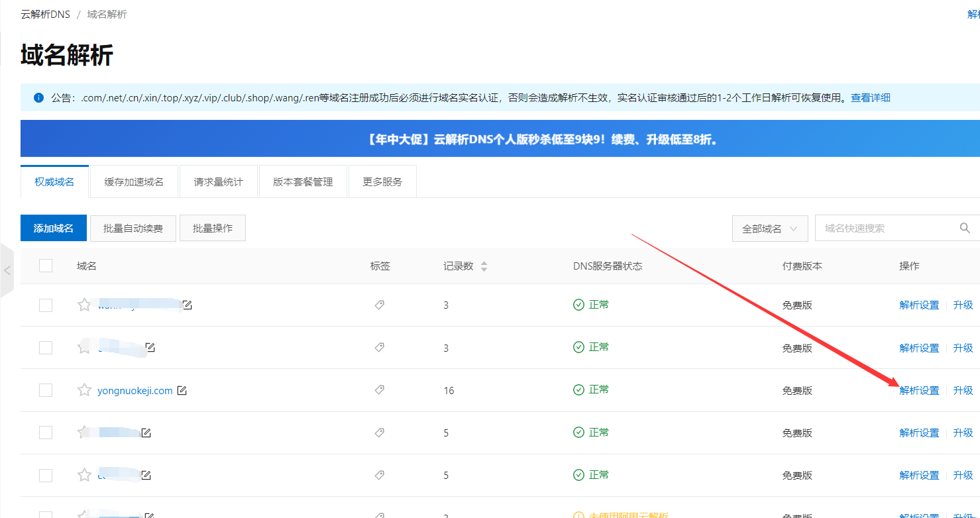The image size is (980, 518).
Task: Check the checkbox for the second domain row
Action: coord(46,347)
